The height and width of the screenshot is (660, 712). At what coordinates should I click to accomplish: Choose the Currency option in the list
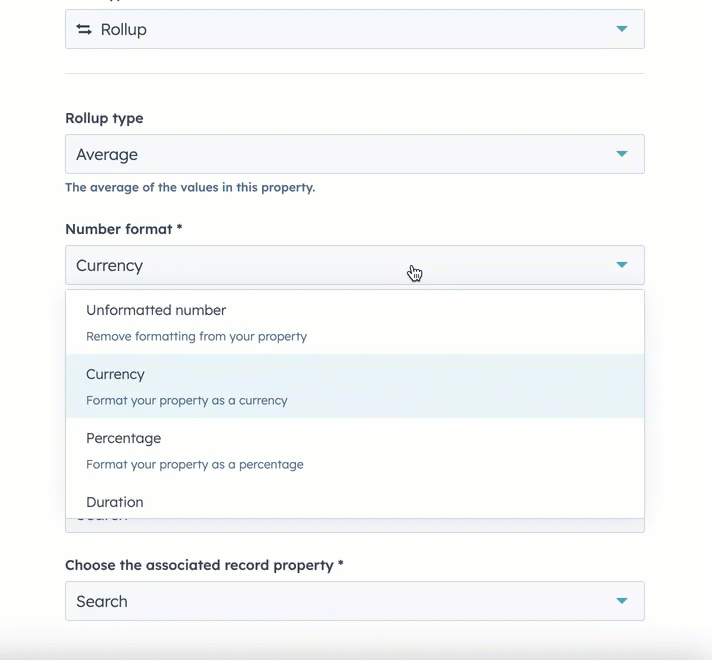[115, 375]
